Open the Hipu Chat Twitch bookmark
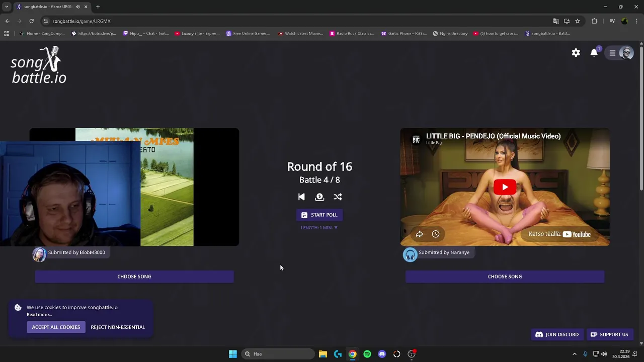This screenshot has height=362, width=644. point(146,34)
